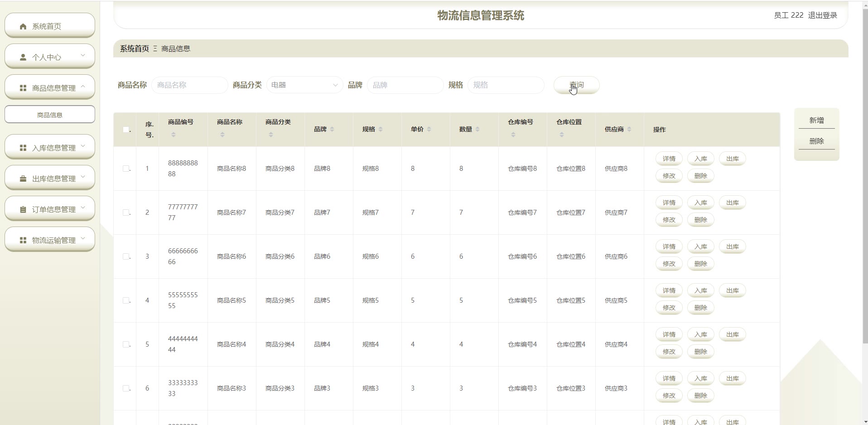868x425 pixels.
Task: Click the 商品名称 search input field
Action: click(x=189, y=85)
